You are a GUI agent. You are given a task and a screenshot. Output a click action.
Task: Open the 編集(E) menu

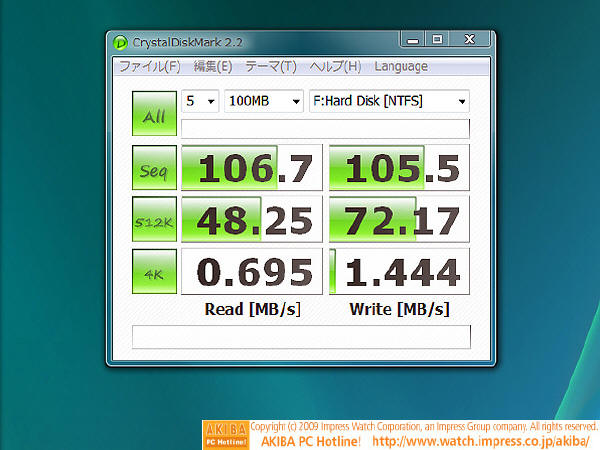pyautogui.click(x=213, y=67)
